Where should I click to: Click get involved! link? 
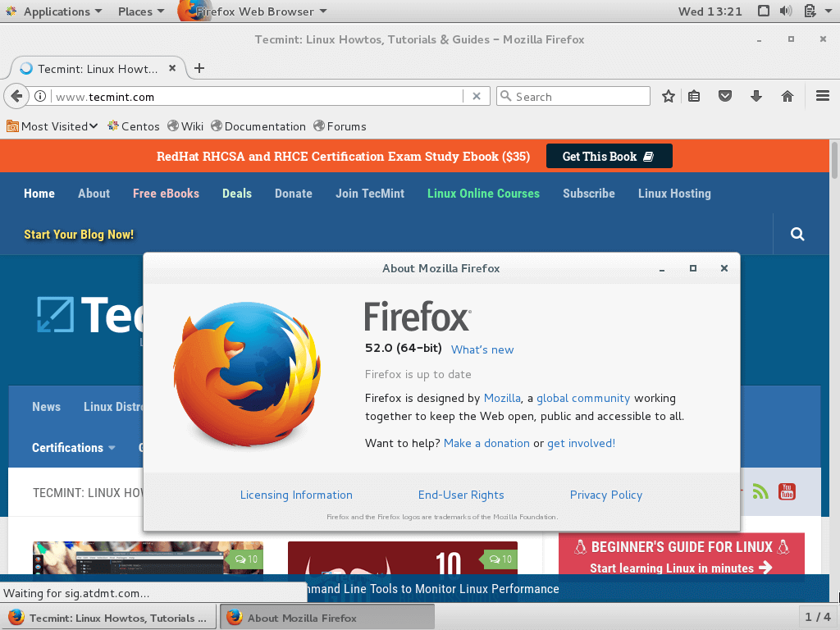pyautogui.click(x=582, y=443)
